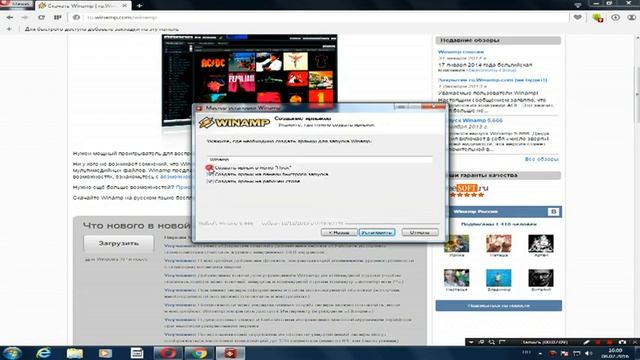Screen dimensions: 640x360
Task: Reload the page with the refresh icon
Action: (x=41, y=18)
